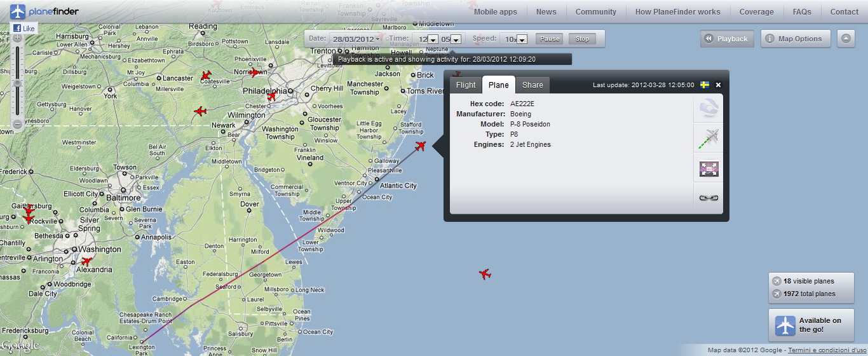Open How PlaneFinder works
The image size is (868, 356).
pyautogui.click(x=678, y=11)
